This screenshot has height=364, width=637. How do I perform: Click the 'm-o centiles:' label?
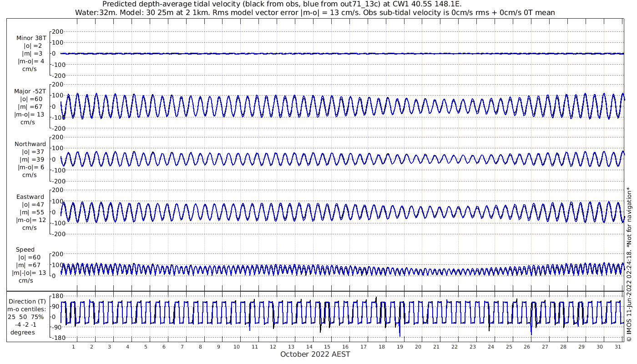(26, 309)
